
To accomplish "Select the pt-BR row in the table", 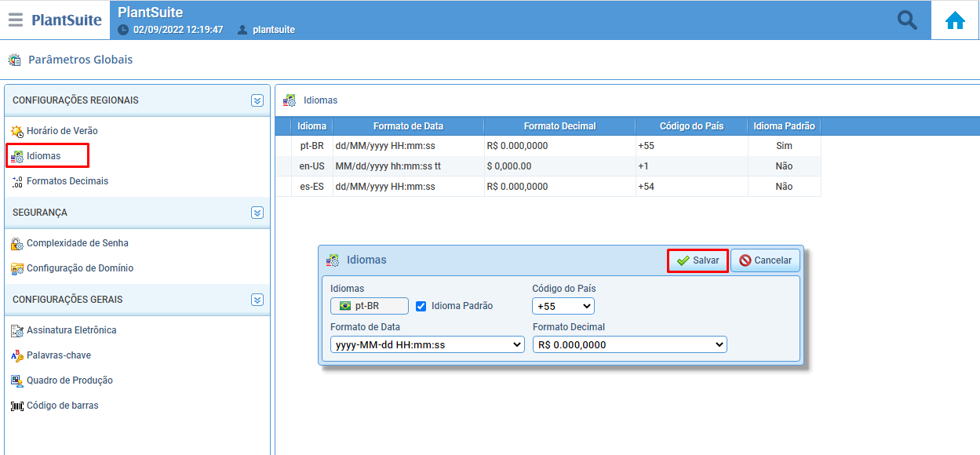I will [x=548, y=146].
